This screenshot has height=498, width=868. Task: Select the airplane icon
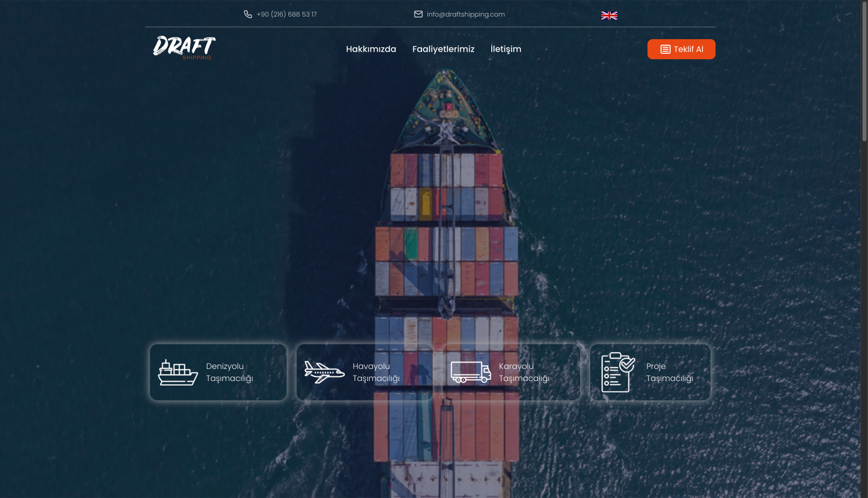point(324,372)
